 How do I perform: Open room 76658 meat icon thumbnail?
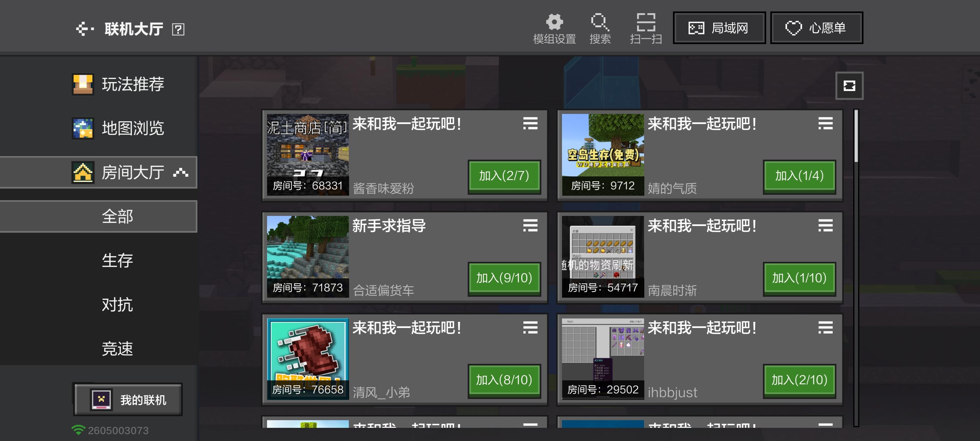point(308,358)
